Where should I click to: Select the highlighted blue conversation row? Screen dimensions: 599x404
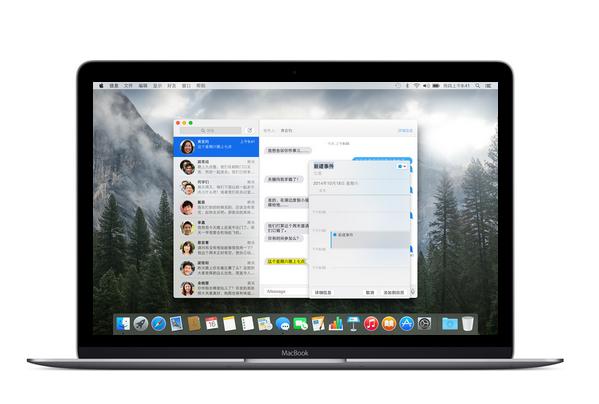pos(216,147)
